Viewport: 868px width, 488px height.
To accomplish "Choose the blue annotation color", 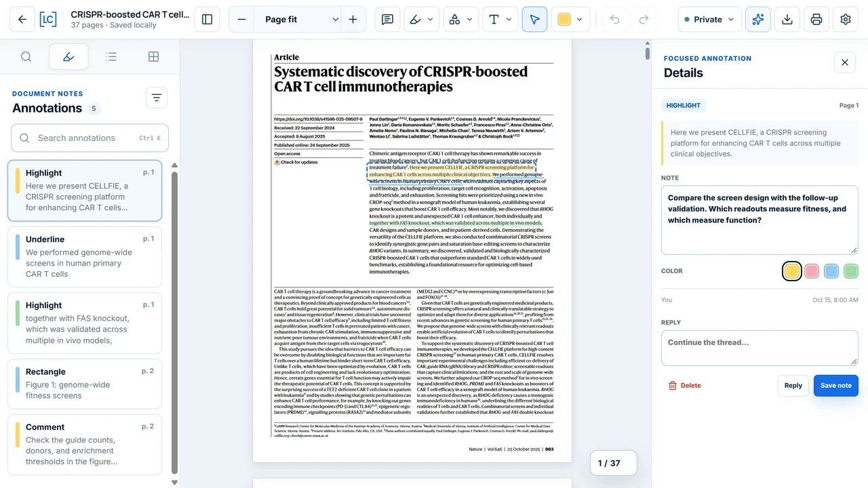I will (831, 271).
